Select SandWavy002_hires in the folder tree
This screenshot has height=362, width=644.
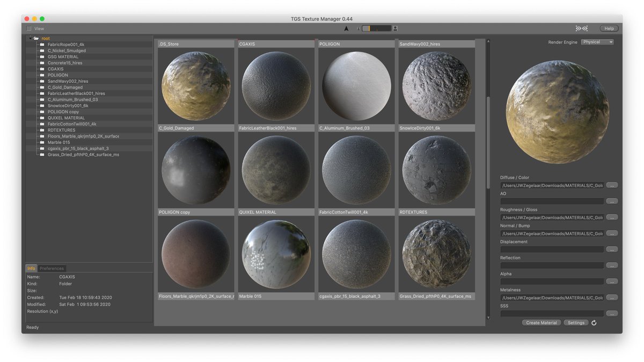(x=68, y=81)
